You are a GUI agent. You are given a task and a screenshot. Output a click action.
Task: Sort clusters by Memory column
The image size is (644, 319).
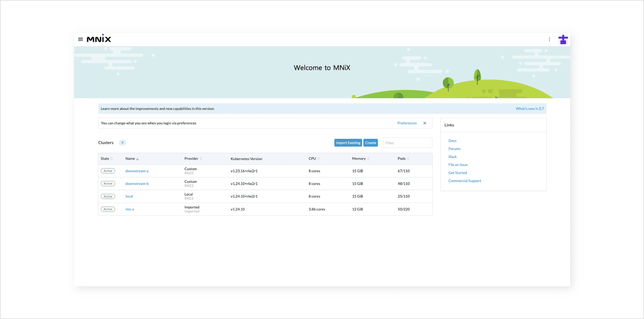pyautogui.click(x=360, y=159)
